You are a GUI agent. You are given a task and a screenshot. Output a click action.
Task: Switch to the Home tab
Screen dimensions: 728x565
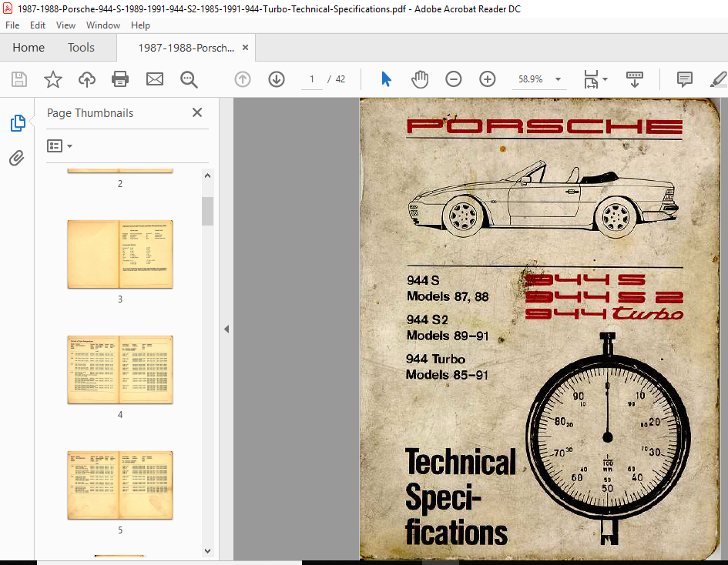pos(29,47)
